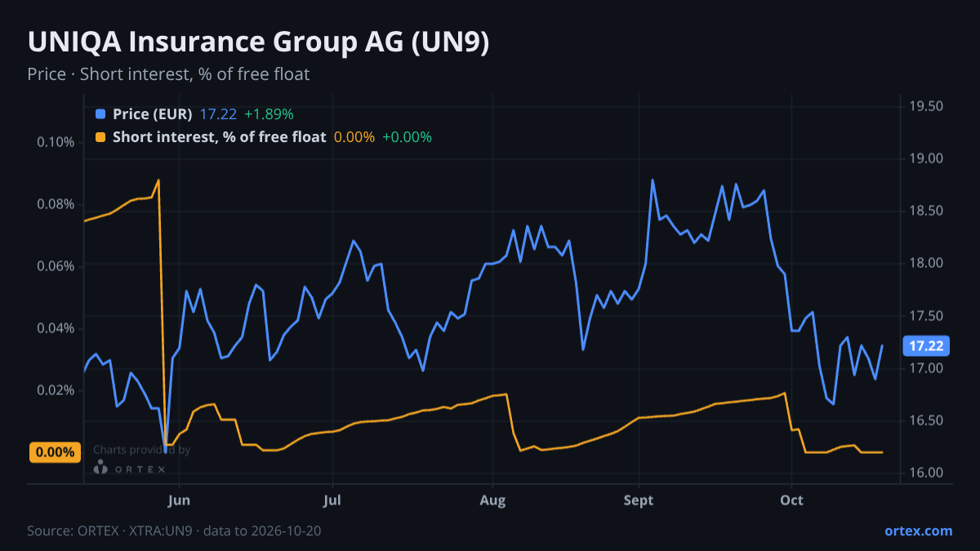The height and width of the screenshot is (551, 980).
Task: Click the 17.00 right axis label
Action: coord(927,368)
